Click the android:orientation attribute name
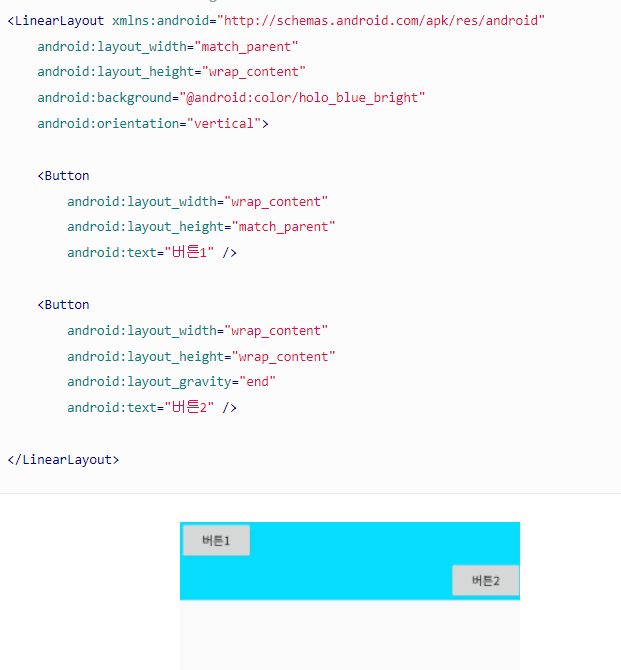This screenshot has height=670, width=621. coord(108,123)
